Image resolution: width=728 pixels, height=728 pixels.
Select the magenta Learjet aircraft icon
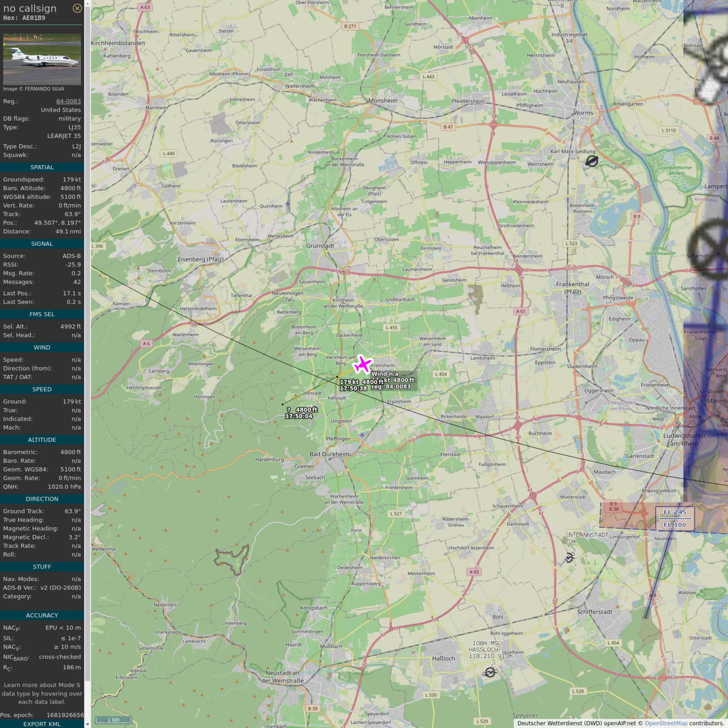coord(362,364)
